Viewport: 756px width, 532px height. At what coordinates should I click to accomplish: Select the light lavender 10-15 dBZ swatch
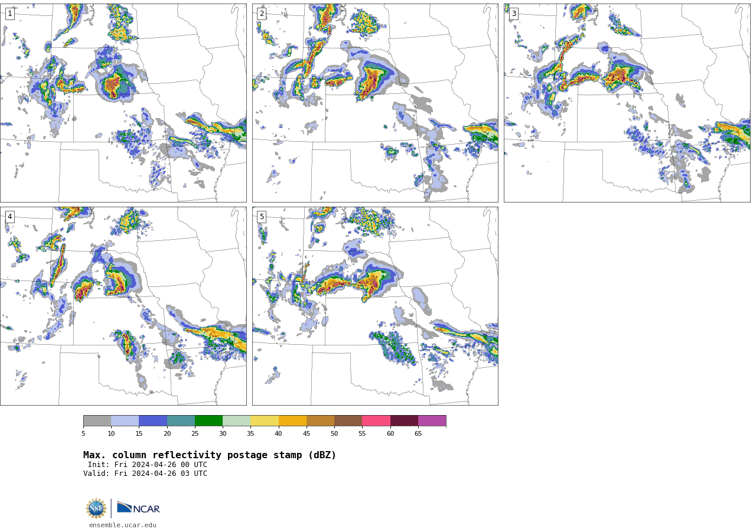coord(125,421)
